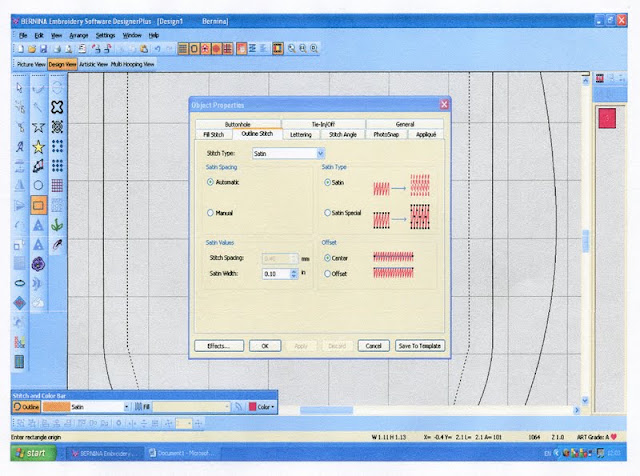Open the Fill stitch dropdown in Color Bar
The height and width of the screenshot is (476, 640).
tap(227, 407)
